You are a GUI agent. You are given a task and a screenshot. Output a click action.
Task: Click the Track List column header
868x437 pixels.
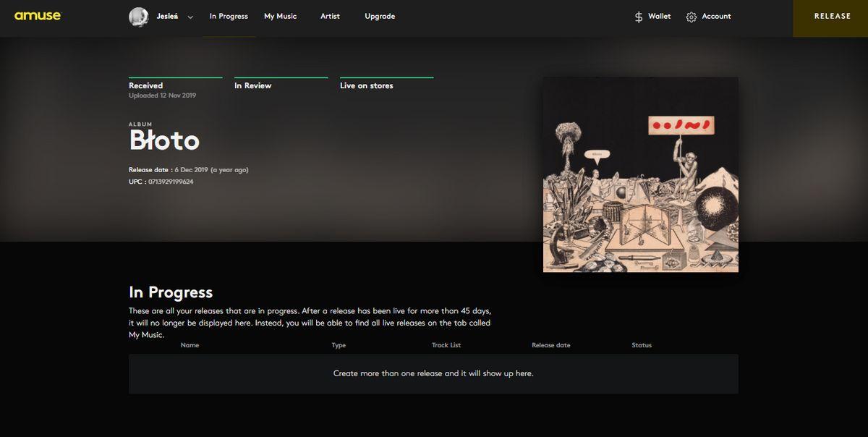pyautogui.click(x=446, y=345)
